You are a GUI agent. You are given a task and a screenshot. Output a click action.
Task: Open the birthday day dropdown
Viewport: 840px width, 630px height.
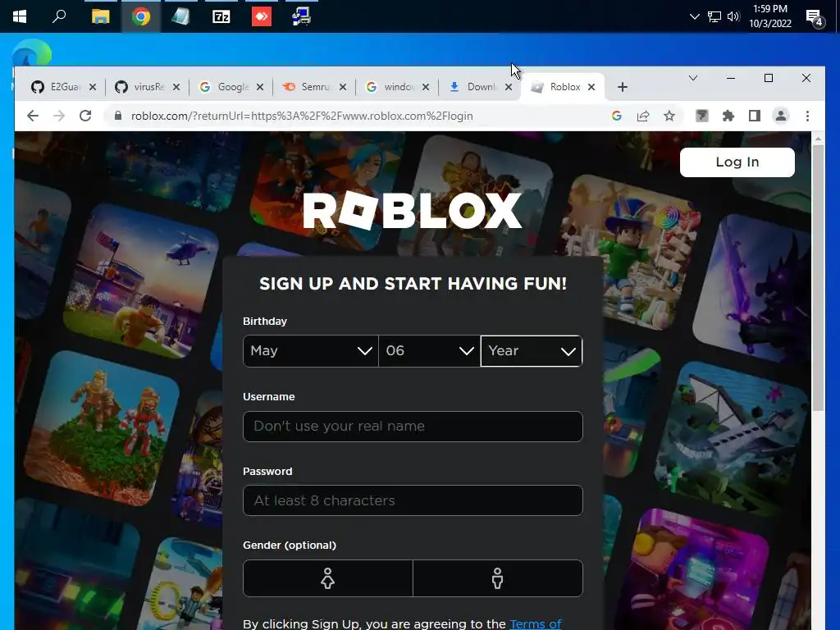429,351
